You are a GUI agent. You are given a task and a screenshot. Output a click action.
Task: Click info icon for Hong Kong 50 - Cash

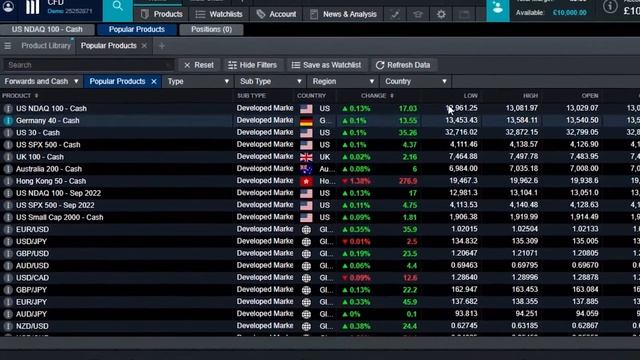pyautogui.click(x=8, y=181)
